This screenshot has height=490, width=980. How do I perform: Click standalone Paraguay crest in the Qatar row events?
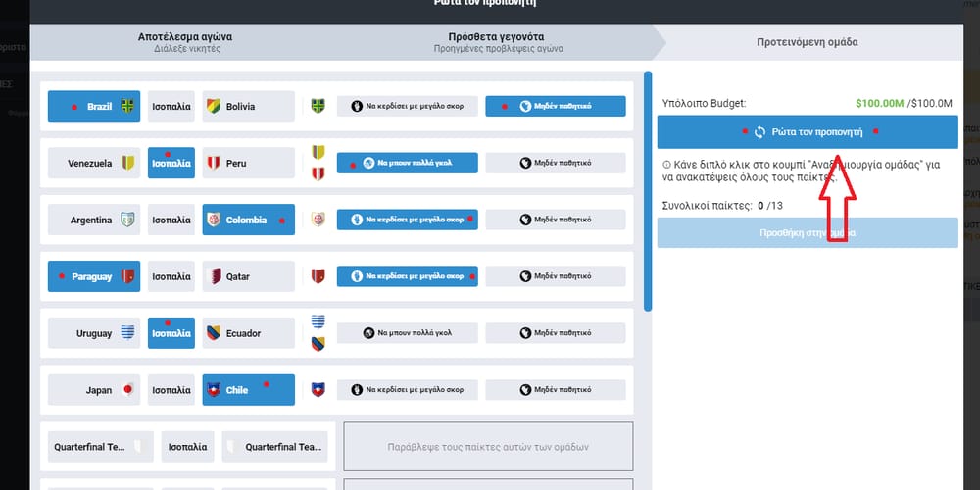(318, 276)
